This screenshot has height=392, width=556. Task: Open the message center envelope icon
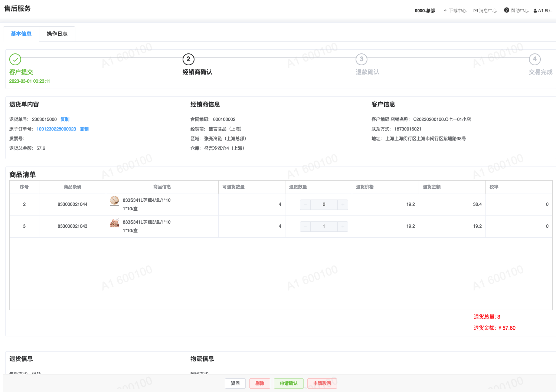pos(475,11)
